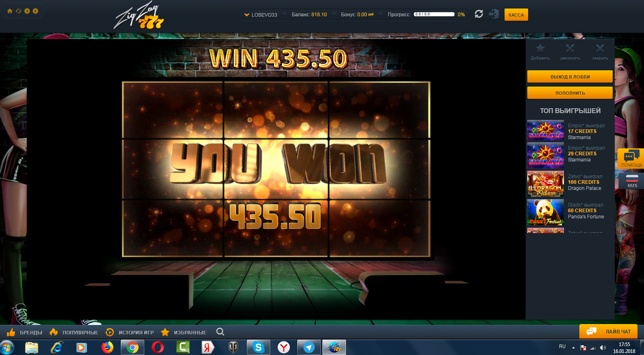
Task: Open the ЛАЙВ ЧАТ live chat button
Action: pos(608,331)
